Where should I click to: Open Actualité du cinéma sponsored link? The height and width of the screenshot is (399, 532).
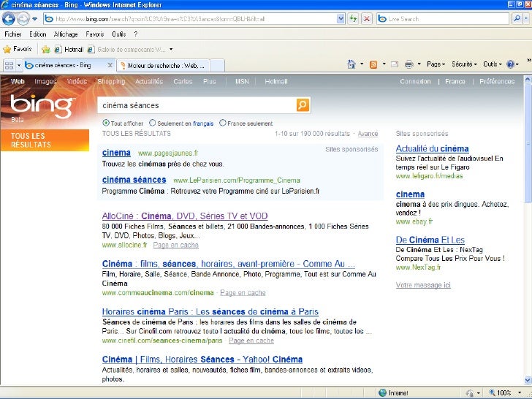[433, 148]
